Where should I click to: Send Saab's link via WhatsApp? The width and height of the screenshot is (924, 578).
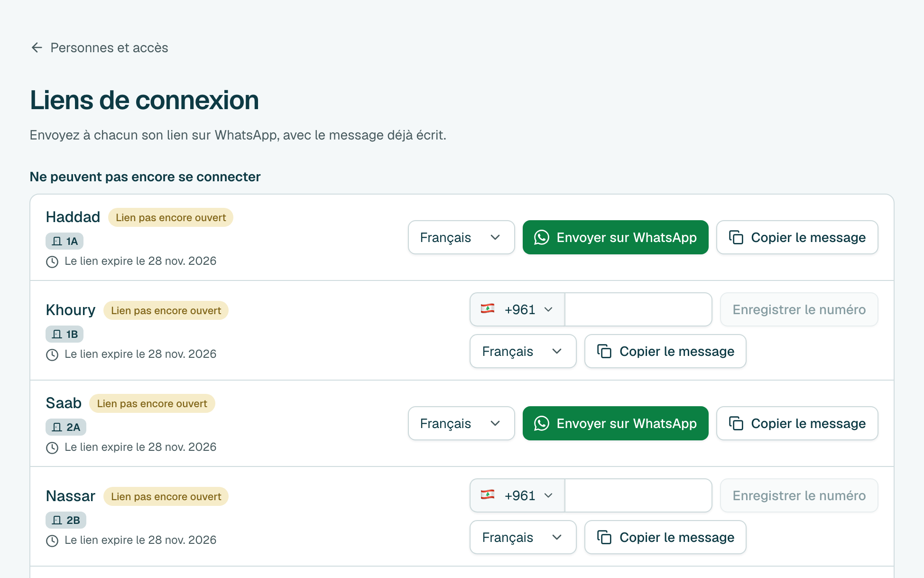pos(615,423)
